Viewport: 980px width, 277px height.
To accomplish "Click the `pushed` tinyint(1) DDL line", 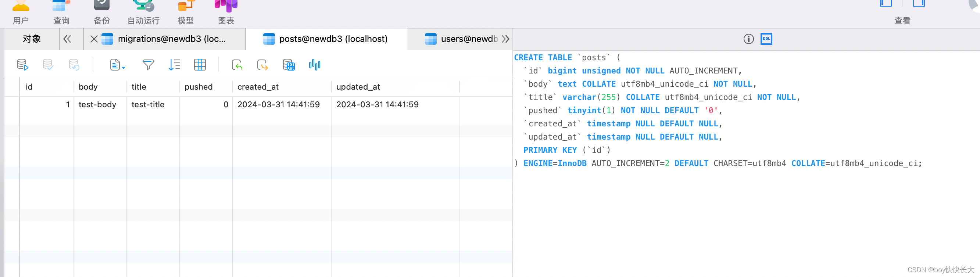I will tap(623, 111).
